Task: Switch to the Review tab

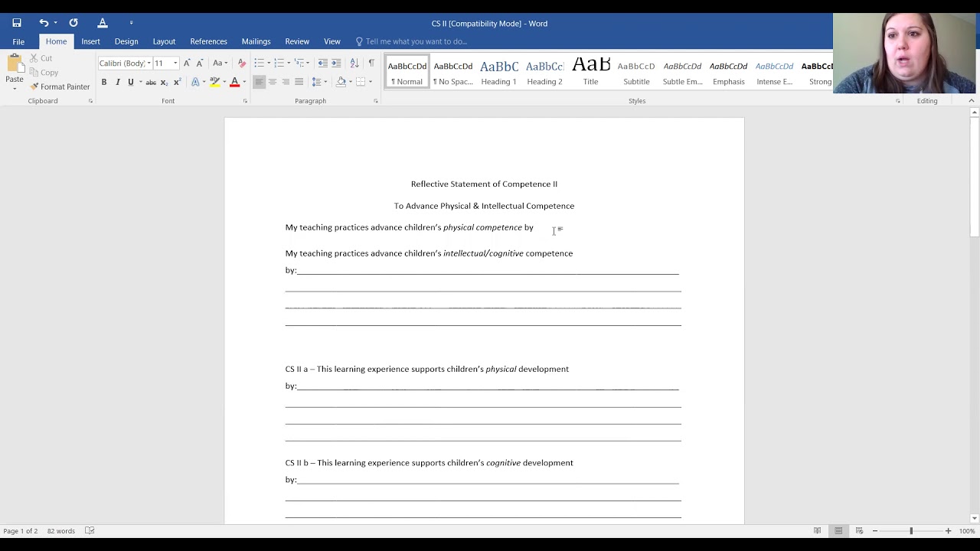Action: click(297, 41)
